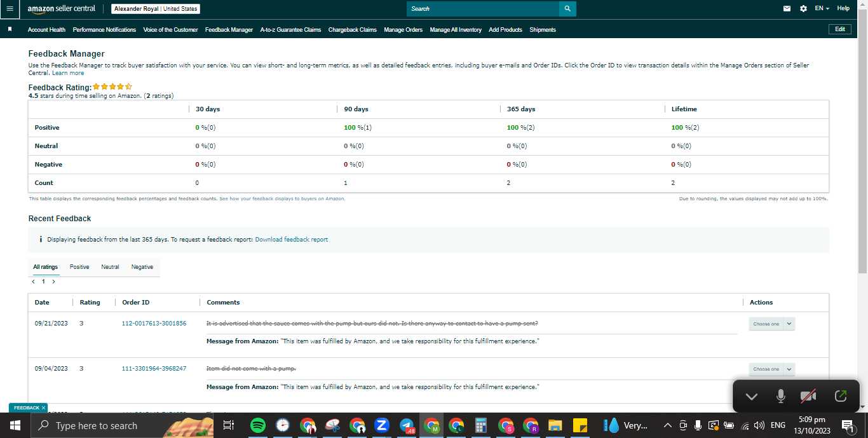Open Spotify from the taskbar

click(x=258, y=425)
